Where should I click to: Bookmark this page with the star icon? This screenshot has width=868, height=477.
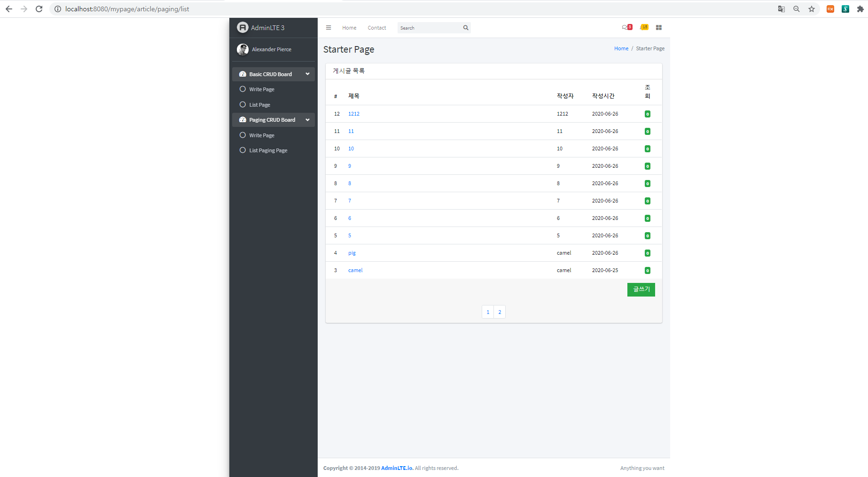[x=812, y=9]
